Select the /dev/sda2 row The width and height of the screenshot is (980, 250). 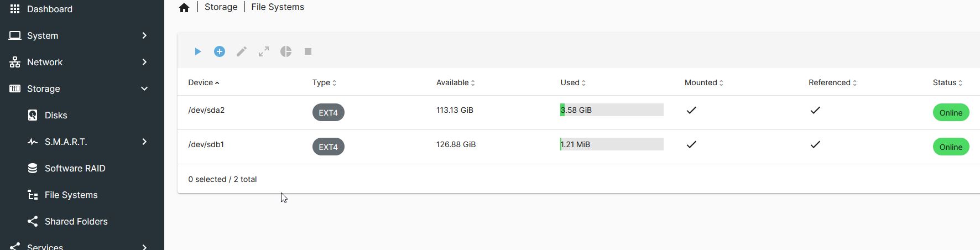[578, 112]
